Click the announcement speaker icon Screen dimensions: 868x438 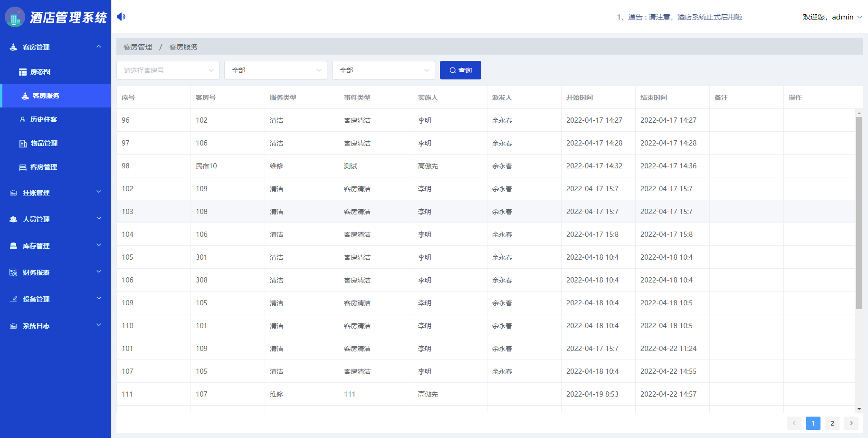[x=121, y=17]
